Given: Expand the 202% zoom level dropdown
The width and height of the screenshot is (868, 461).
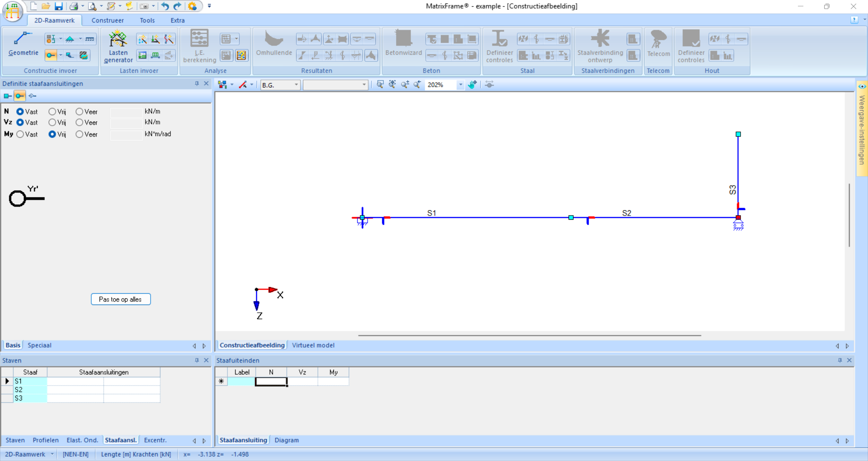Looking at the screenshot, I should (x=460, y=85).
